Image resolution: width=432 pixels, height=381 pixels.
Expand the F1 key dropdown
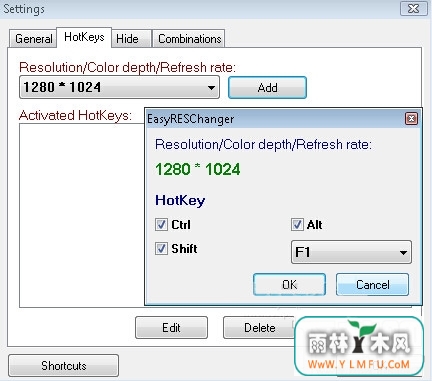point(351,252)
